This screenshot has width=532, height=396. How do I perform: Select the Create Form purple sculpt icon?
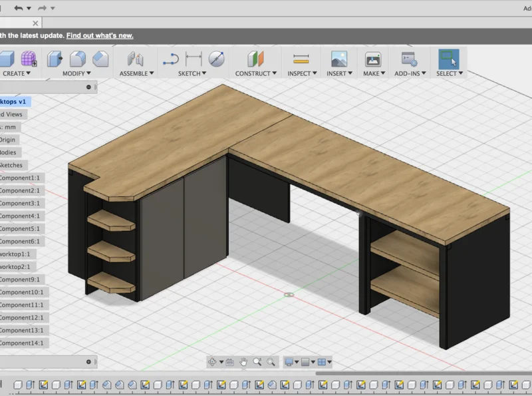tap(29, 59)
